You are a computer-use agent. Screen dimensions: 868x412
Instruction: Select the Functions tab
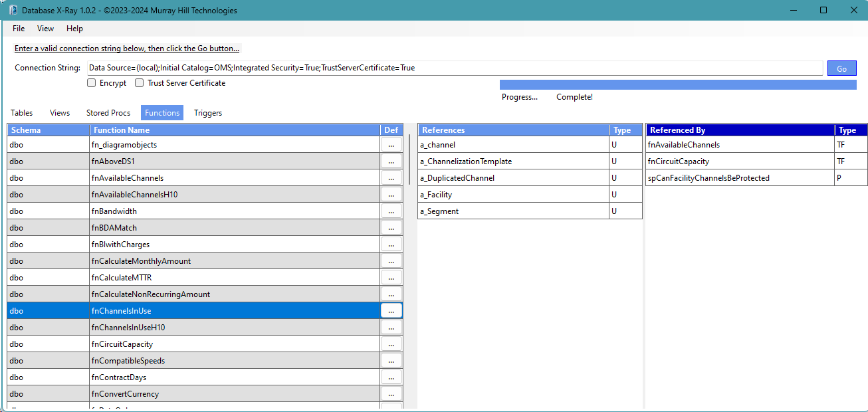[162, 113]
